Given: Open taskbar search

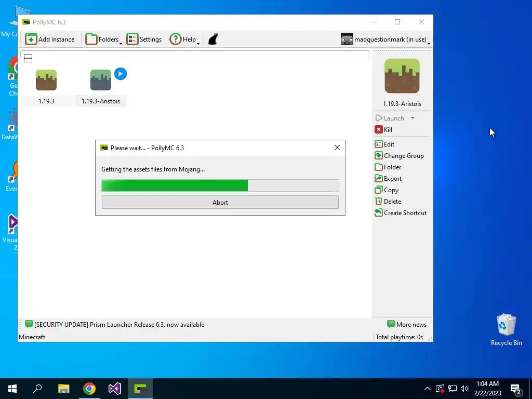Looking at the screenshot, I should (37, 389).
